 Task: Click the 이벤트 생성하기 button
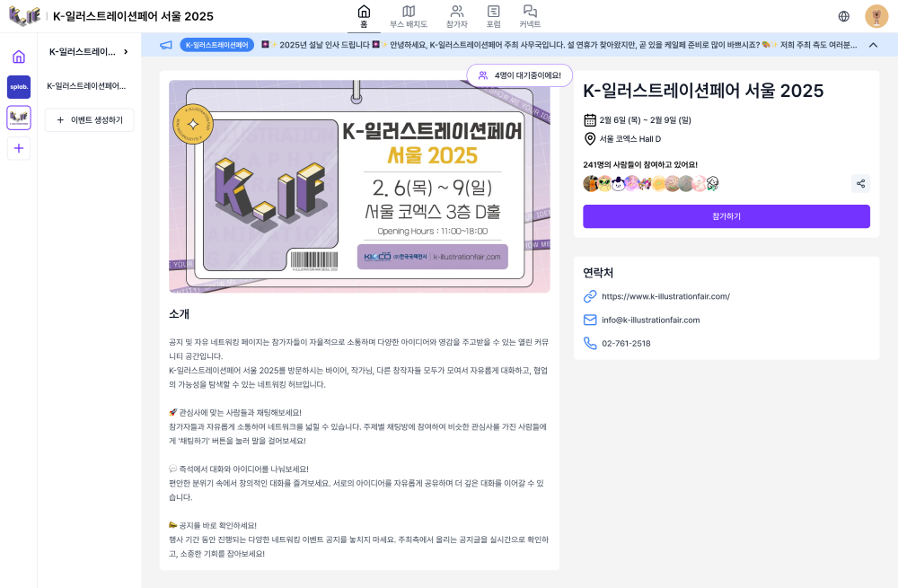(x=89, y=120)
